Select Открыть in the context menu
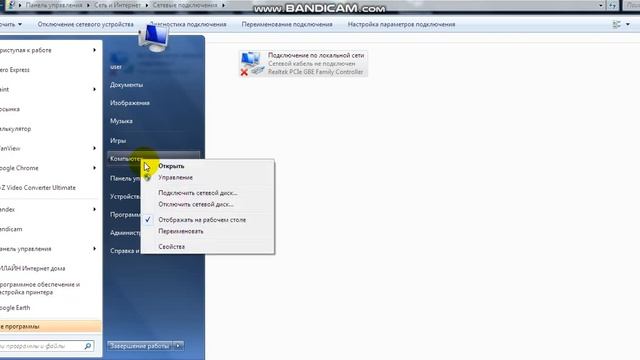640x360 pixels. coord(171,166)
